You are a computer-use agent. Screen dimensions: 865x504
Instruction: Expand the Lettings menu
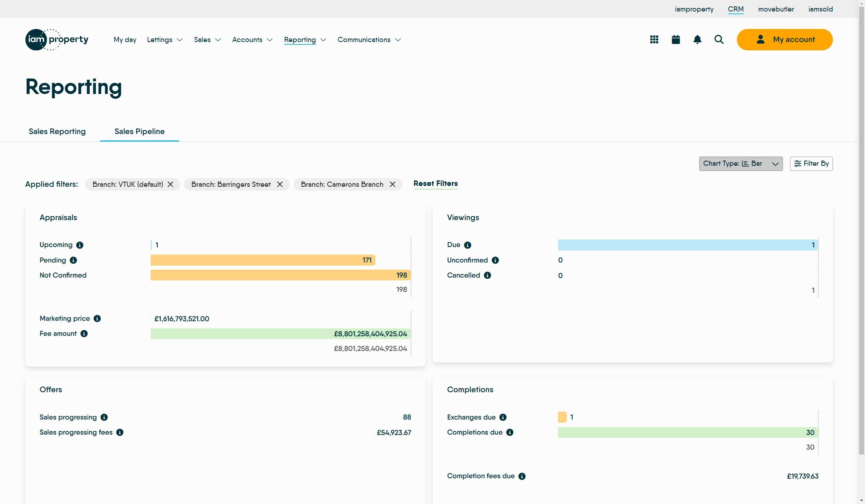tap(165, 40)
